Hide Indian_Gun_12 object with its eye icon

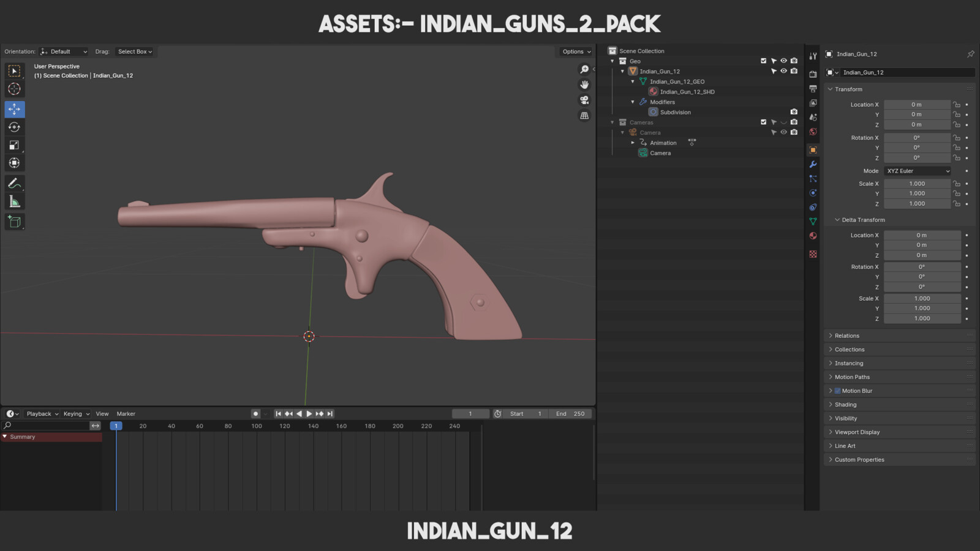[x=783, y=71]
